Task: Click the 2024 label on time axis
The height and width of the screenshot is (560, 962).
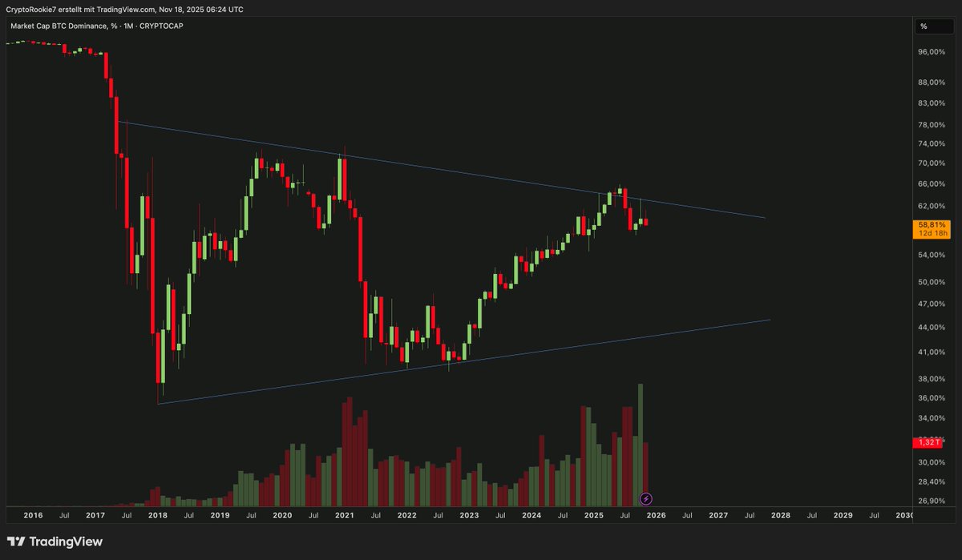Action: [532, 517]
